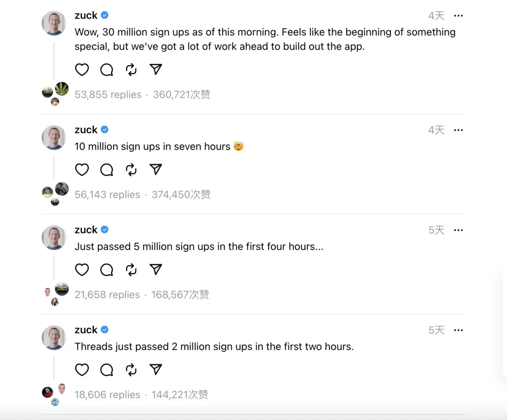Click replier avatars under 10 million post

pyautogui.click(x=55, y=194)
